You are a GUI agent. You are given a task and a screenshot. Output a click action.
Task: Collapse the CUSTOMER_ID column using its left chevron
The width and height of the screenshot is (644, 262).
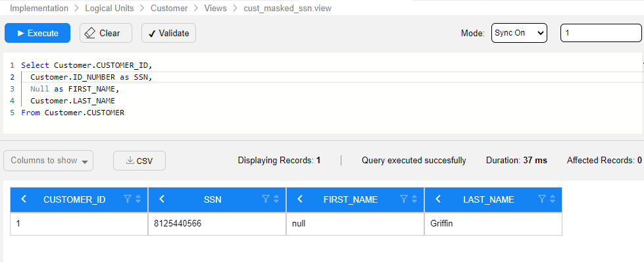pyautogui.click(x=24, y=199)
